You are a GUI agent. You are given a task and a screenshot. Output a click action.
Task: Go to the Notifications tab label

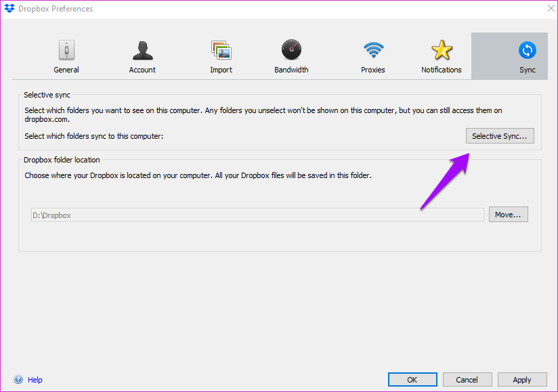click(x=442, y=70)
